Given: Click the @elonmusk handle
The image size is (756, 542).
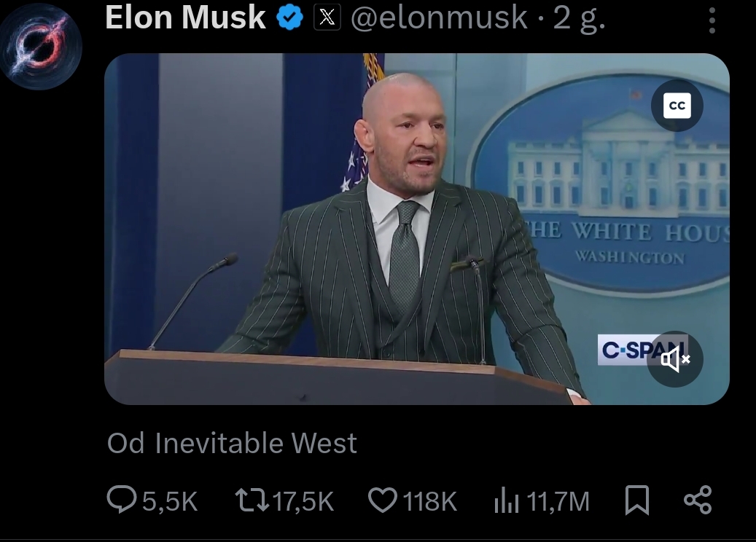Looking at the screenshot, I should (439, 17).
